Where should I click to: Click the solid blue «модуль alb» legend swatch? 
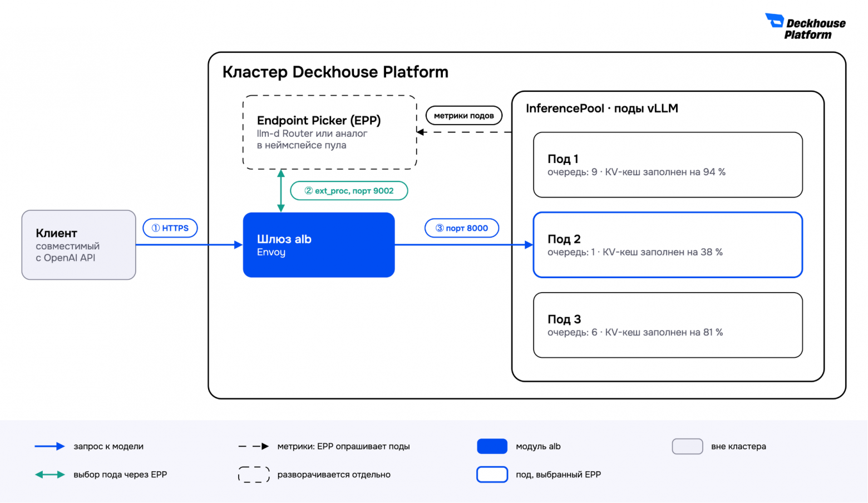tap(492, 446)
